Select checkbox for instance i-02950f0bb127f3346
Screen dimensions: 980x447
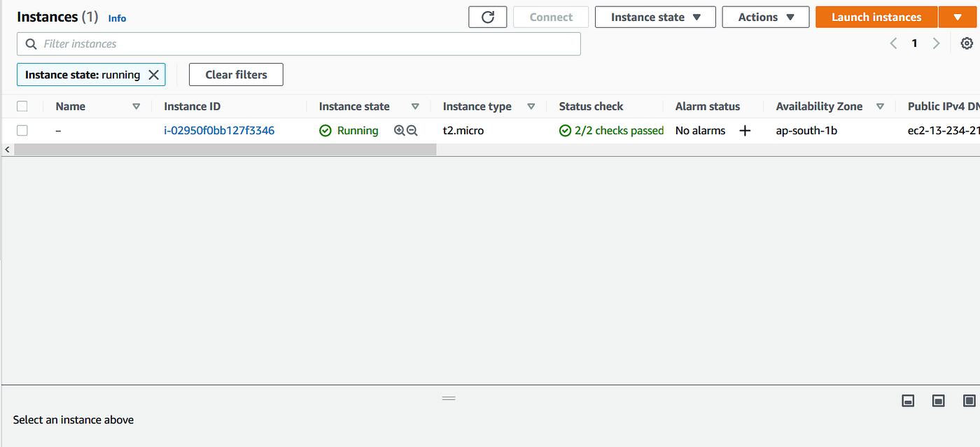click(22, 130)
